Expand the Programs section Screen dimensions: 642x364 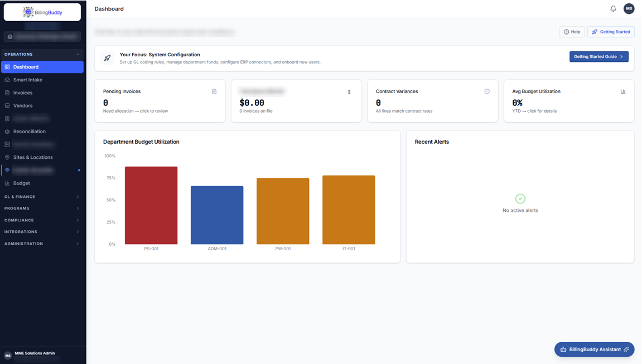pyautogui.click(x=42, y=208)
